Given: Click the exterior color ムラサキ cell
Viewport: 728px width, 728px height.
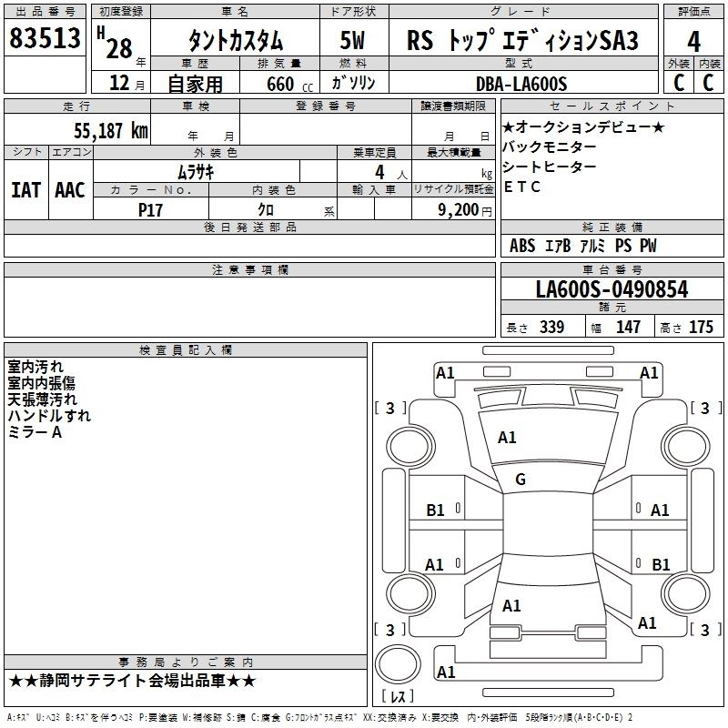Looking at the screenshot, I should (196, 171).
